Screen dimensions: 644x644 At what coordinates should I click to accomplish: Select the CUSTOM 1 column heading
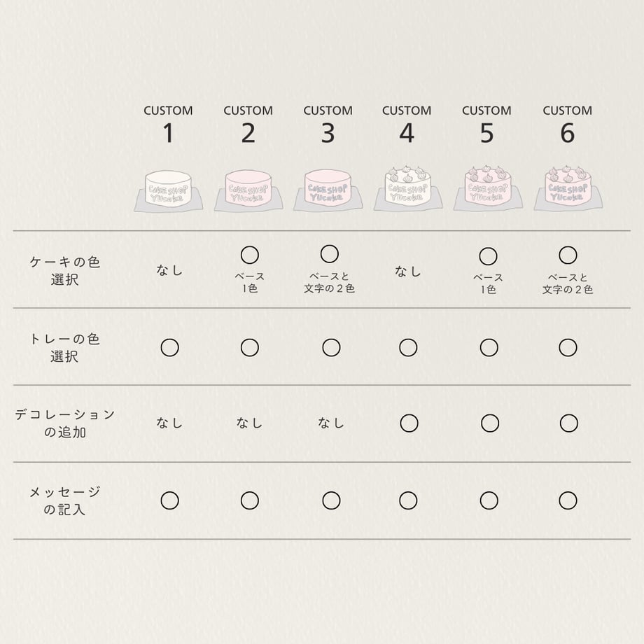[x=168, y=125]
